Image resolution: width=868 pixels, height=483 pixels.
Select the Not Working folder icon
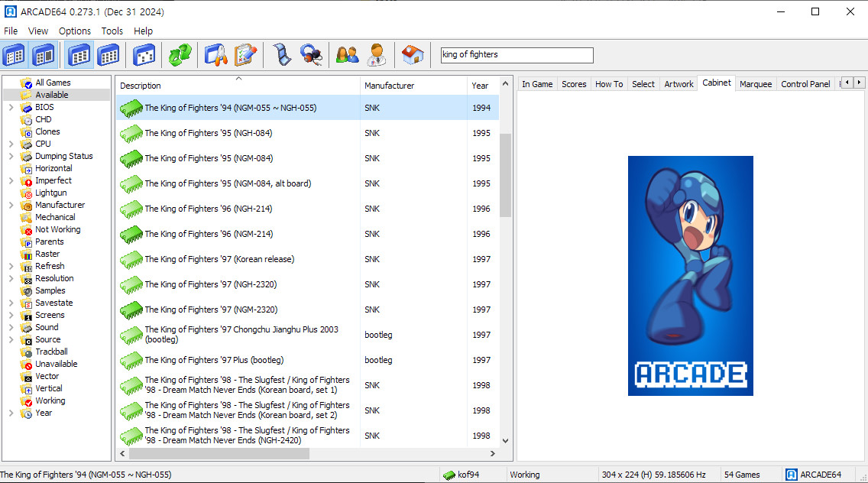point(26,229)
